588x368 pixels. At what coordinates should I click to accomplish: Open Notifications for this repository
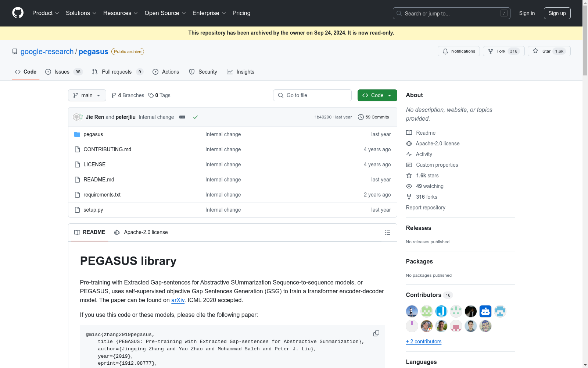coord(459,51)
